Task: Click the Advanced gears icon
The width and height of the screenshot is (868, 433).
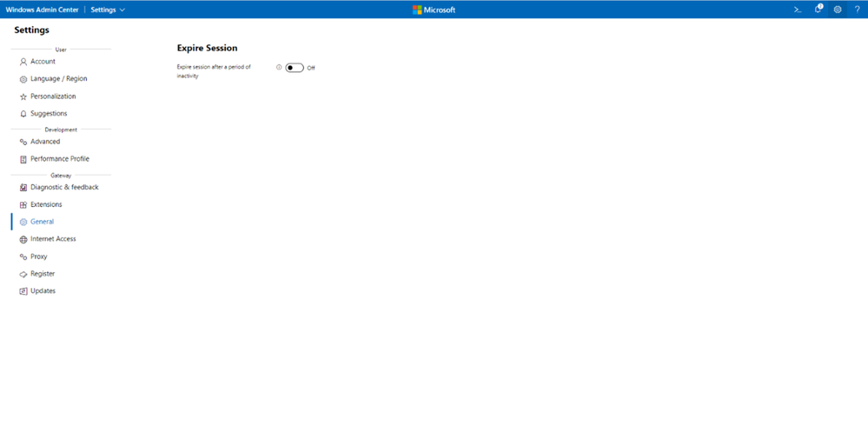Action: [x=23, y=143]
